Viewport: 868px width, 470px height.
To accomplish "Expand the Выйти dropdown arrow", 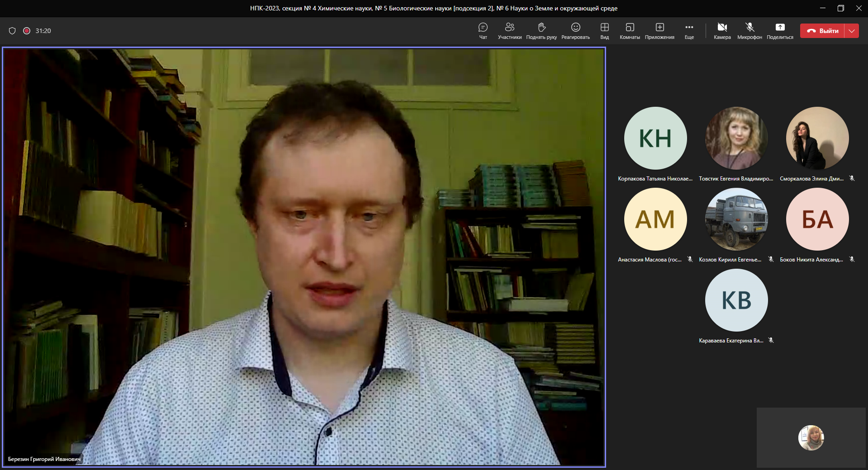I will point(852,31).
